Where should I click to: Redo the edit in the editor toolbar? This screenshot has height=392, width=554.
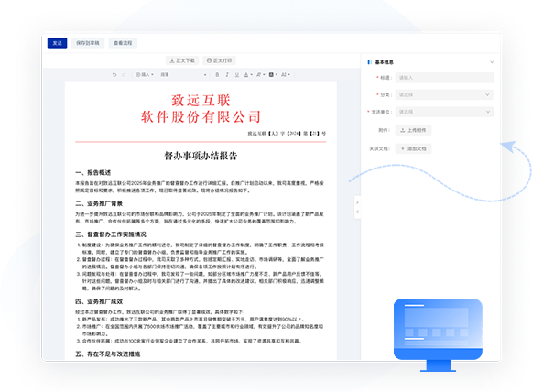[124, 74]
